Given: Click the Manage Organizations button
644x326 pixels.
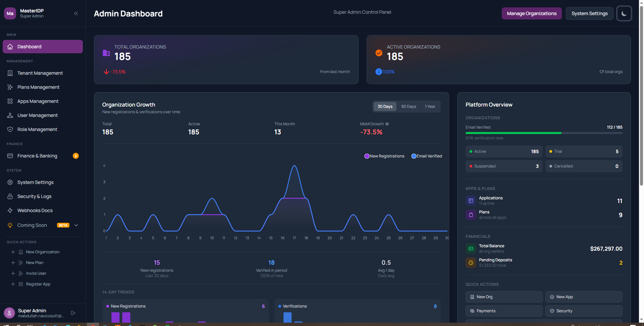Looking at the screenshot, I should click(x=532, y=13).
